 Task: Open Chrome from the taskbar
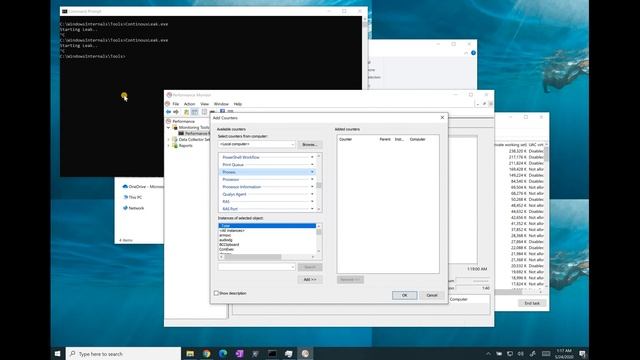point(207,353)
